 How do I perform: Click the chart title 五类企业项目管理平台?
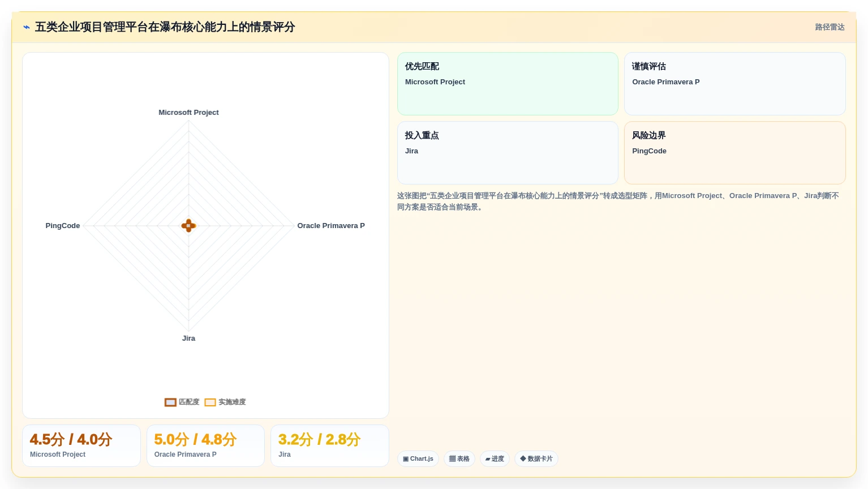(x=165, y=27)
